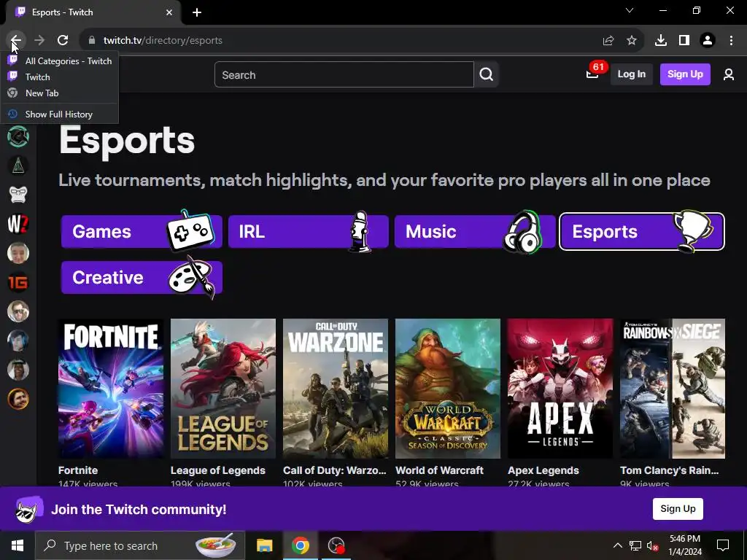Open the Call of Duty Warzone cover
Image resolution: width=747 pixels, height=560 pixels.
336,389
